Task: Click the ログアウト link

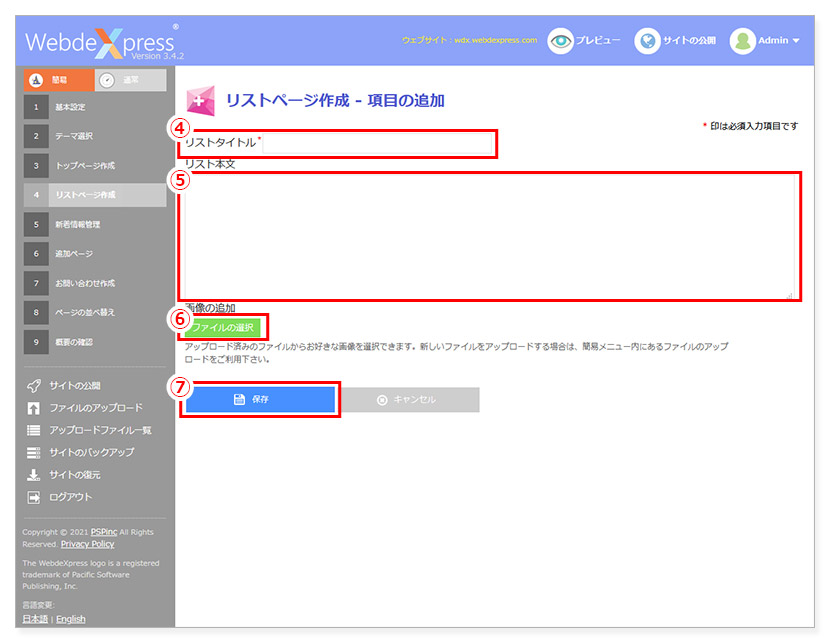Action: pos(70,497)
